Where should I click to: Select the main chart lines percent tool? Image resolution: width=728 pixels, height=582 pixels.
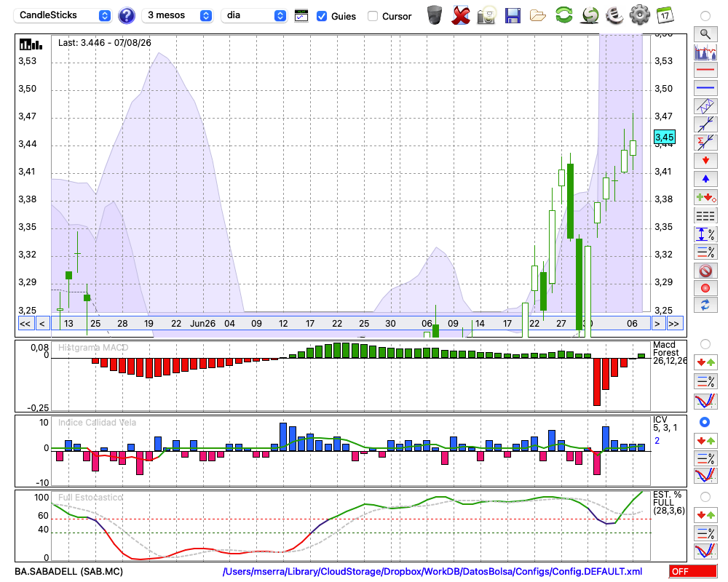705,252
